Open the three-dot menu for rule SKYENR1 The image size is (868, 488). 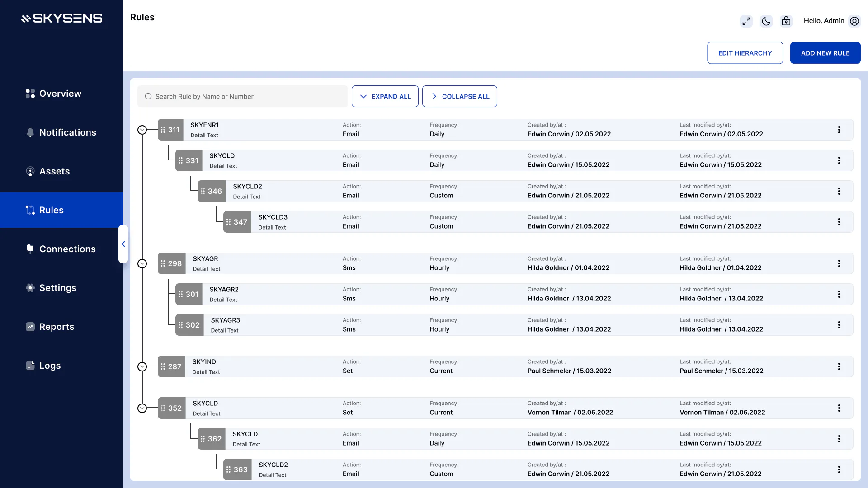tap(839, 130)
